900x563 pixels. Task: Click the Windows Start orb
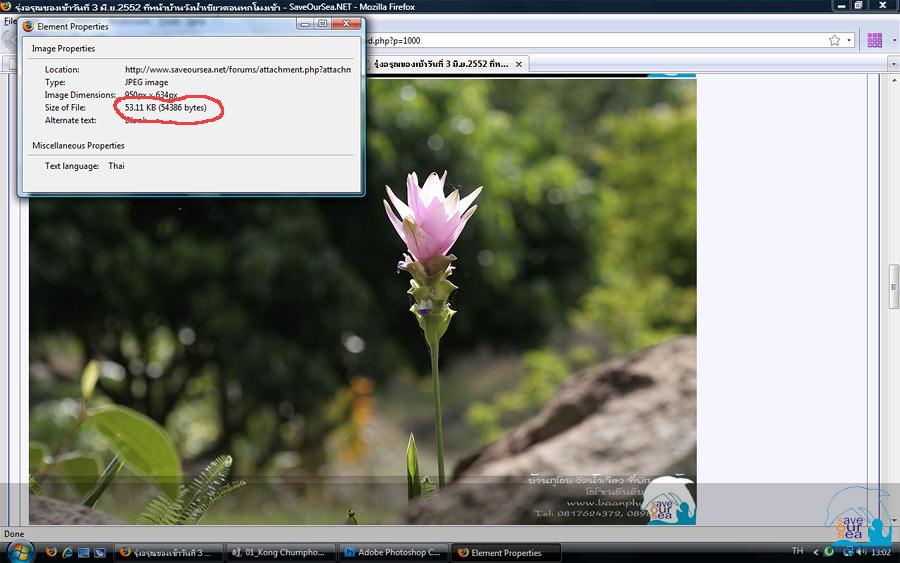click(21, 551)
